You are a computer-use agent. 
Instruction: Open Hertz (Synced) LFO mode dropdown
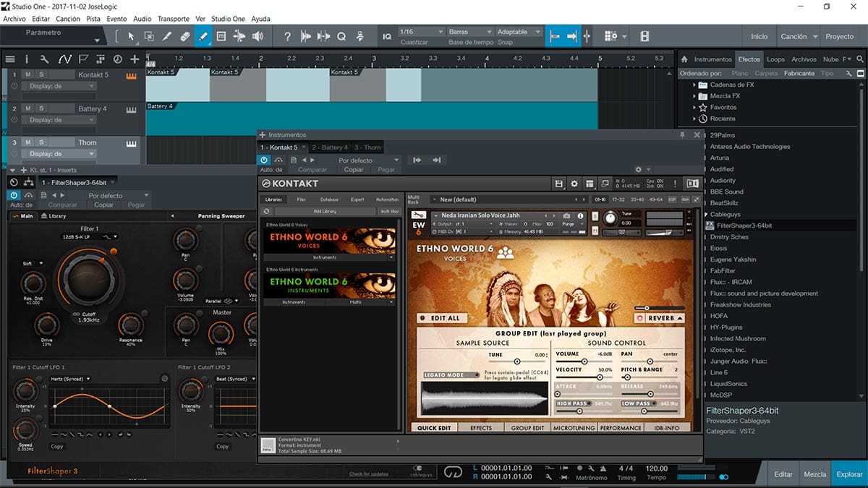tap(70, 379)
